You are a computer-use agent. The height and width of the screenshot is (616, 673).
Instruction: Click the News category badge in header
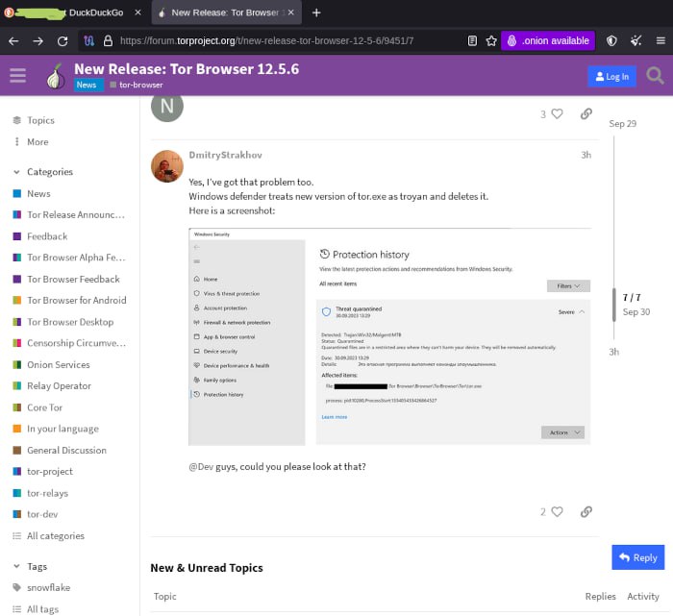pos(87,85)
